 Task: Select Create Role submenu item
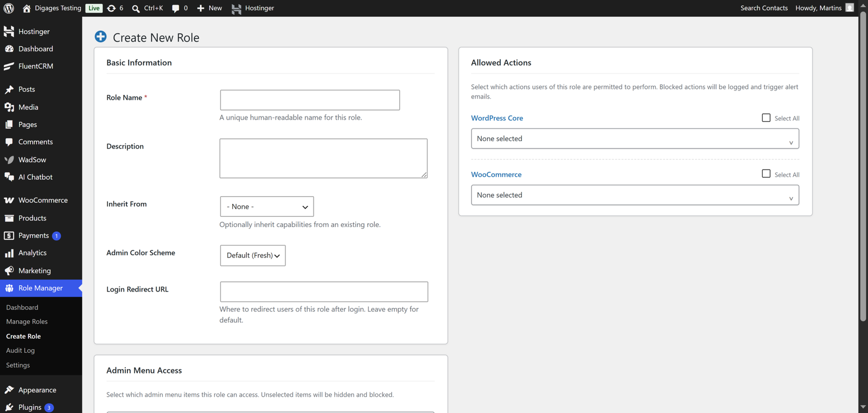coord(23,336)
